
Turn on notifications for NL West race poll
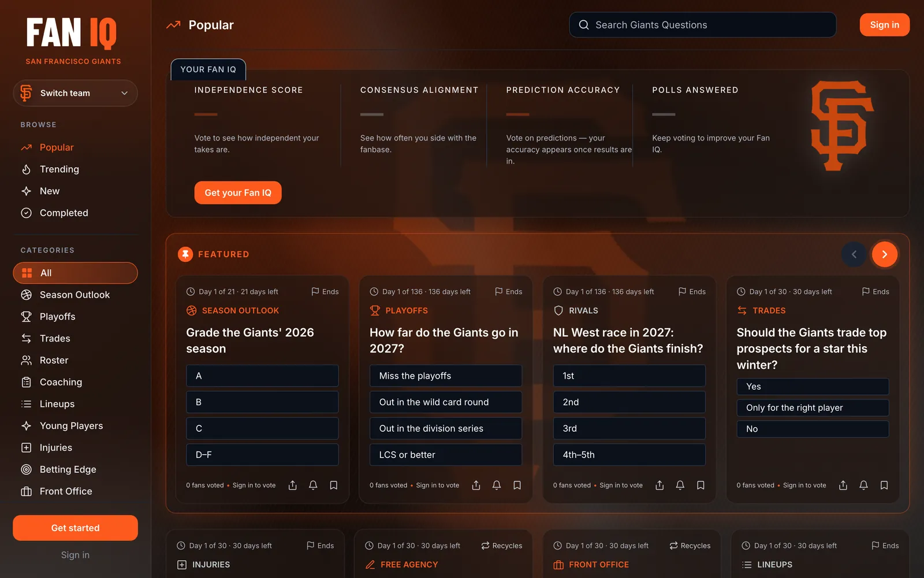tap(680, 485)
